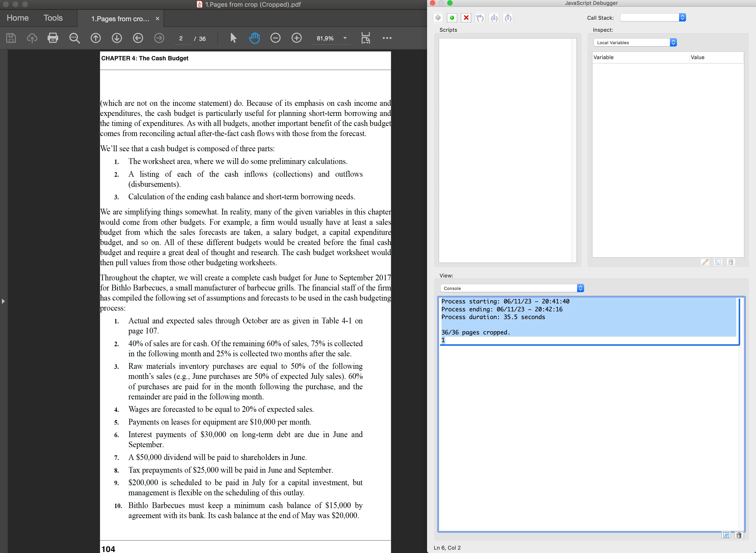Viewport: 756px width, 553px height.
Task: Clear the console with trash icon
Action: tap(739, 535)
